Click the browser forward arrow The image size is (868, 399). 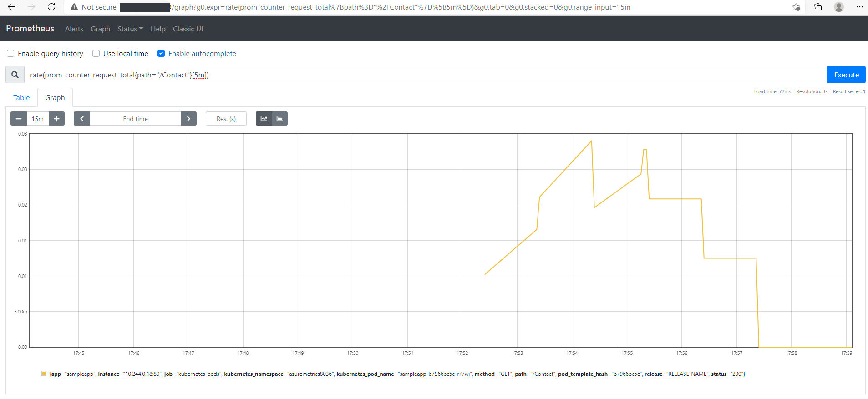click(x=31, y=7)
